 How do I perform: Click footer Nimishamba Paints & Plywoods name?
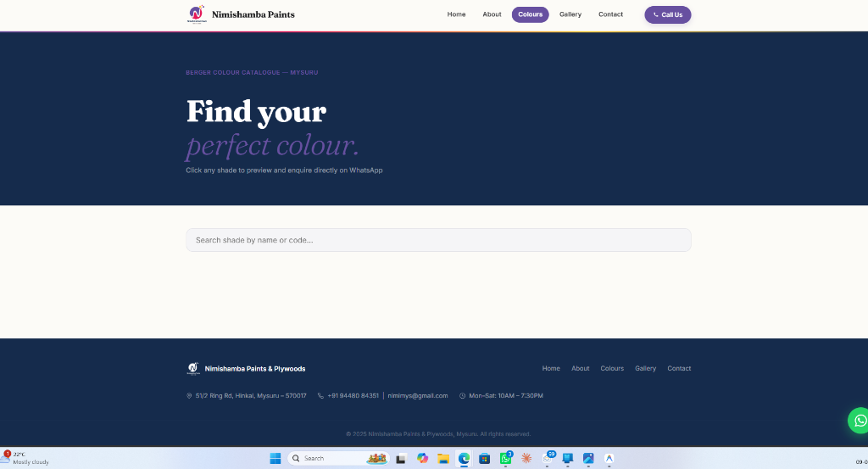[254, 369]
